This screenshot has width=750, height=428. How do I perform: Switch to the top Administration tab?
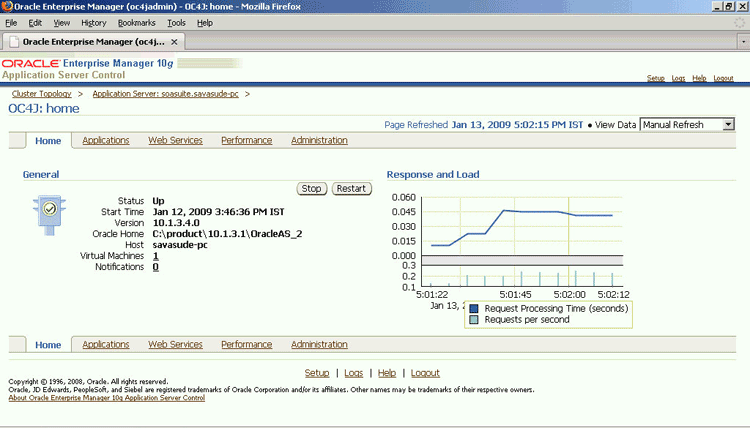(319, 140)
